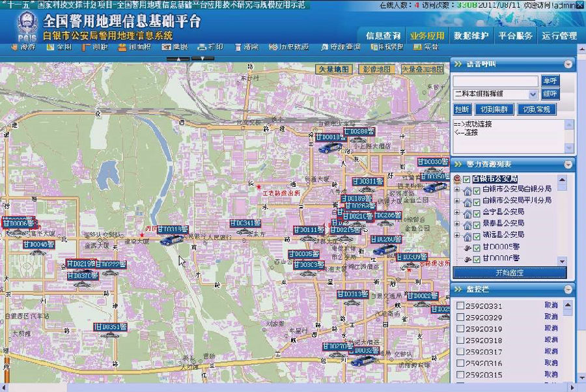586x392 pixels.
Task: Switch map to 影像地图 view
Action: [x=377, y=69]
